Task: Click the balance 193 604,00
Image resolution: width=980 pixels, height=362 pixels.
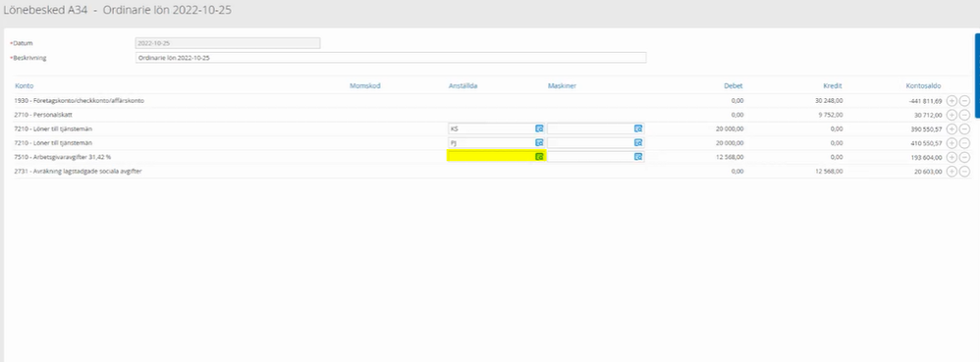Action: coord(926,157)
